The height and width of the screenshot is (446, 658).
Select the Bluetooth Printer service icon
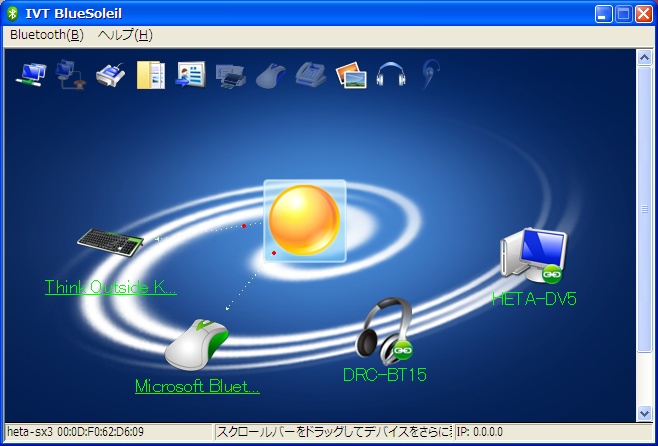coord(230,76)
